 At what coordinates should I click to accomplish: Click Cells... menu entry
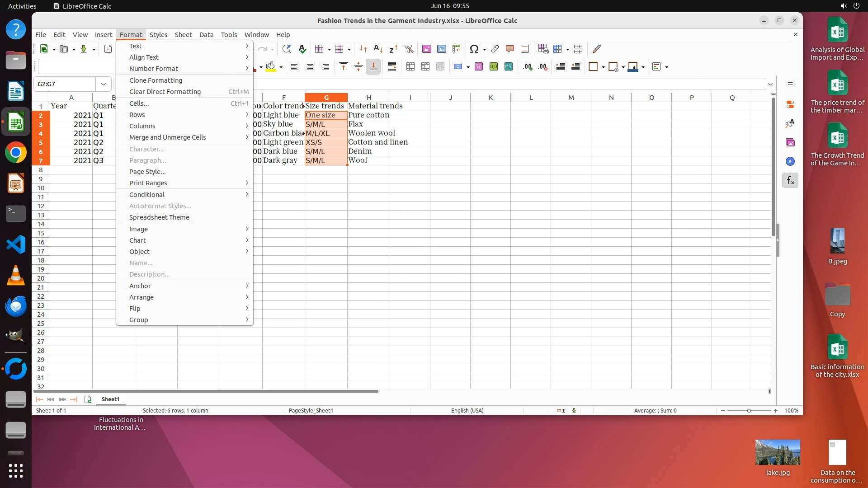coord(139,103)
